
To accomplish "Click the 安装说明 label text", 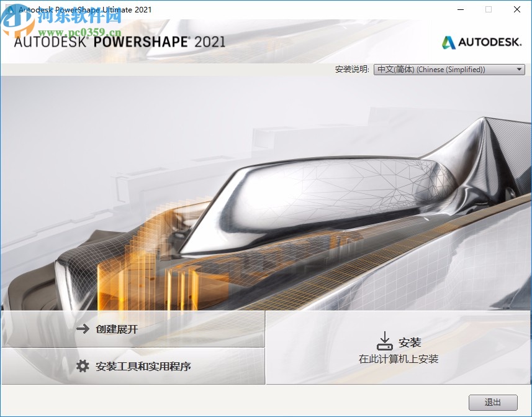I will click(x=351, y=69).
